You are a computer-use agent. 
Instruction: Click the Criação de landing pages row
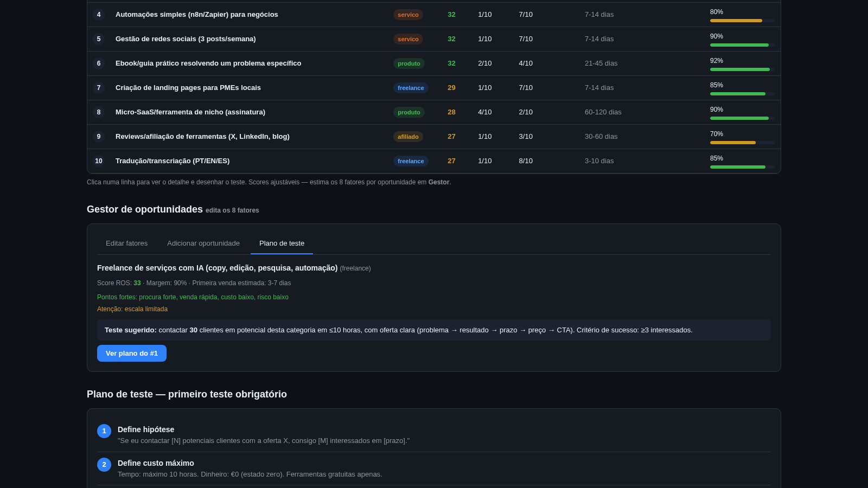[x=434, y=88]
